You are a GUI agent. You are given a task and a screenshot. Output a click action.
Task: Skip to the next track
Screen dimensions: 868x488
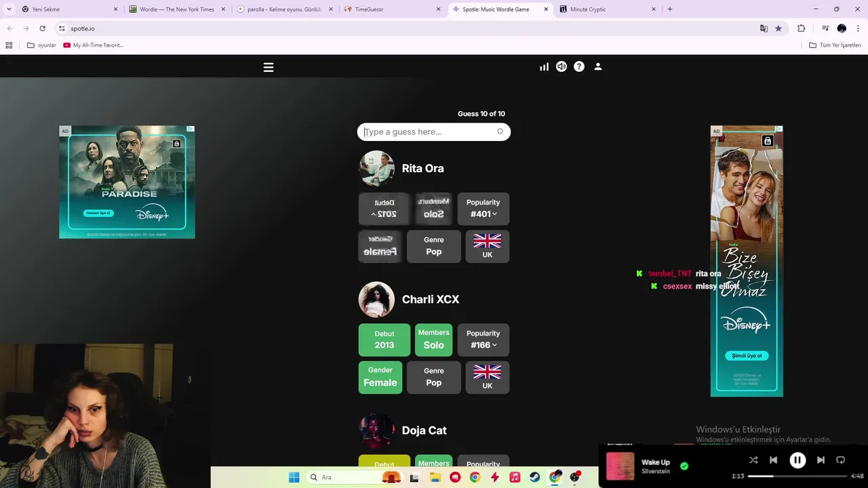(x=821, y=460)
